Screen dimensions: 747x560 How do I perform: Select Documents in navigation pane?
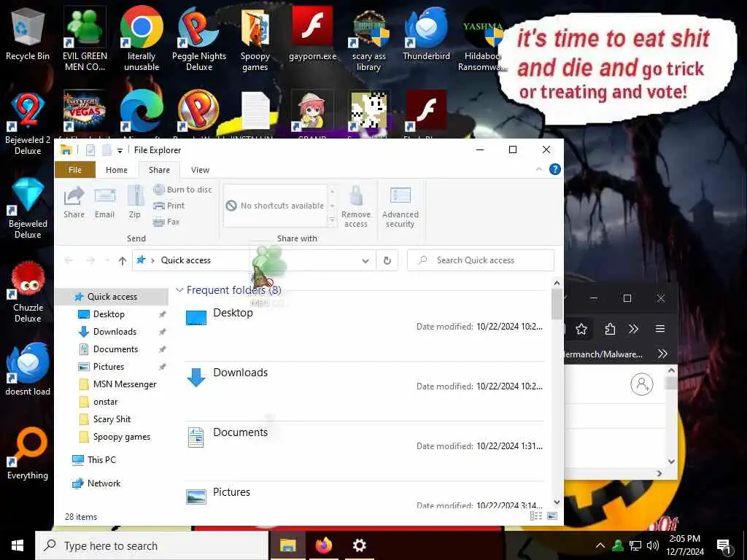115,349
